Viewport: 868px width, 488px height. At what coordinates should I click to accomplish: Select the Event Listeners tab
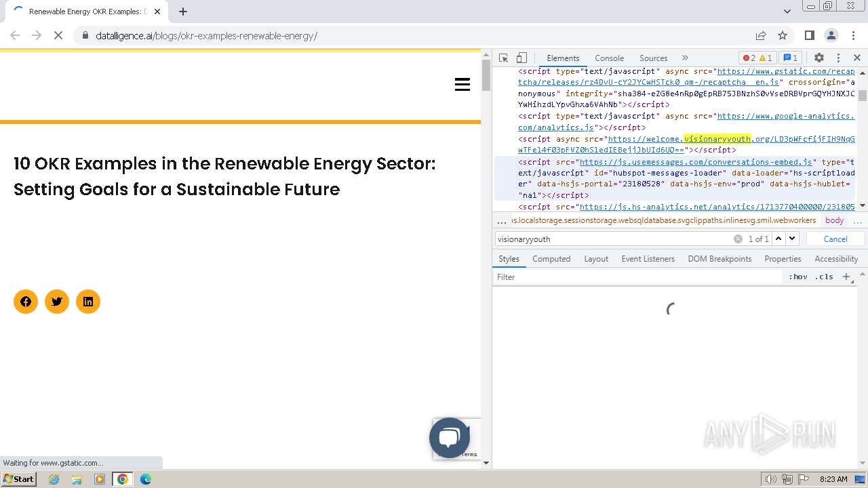coord(648,259)
